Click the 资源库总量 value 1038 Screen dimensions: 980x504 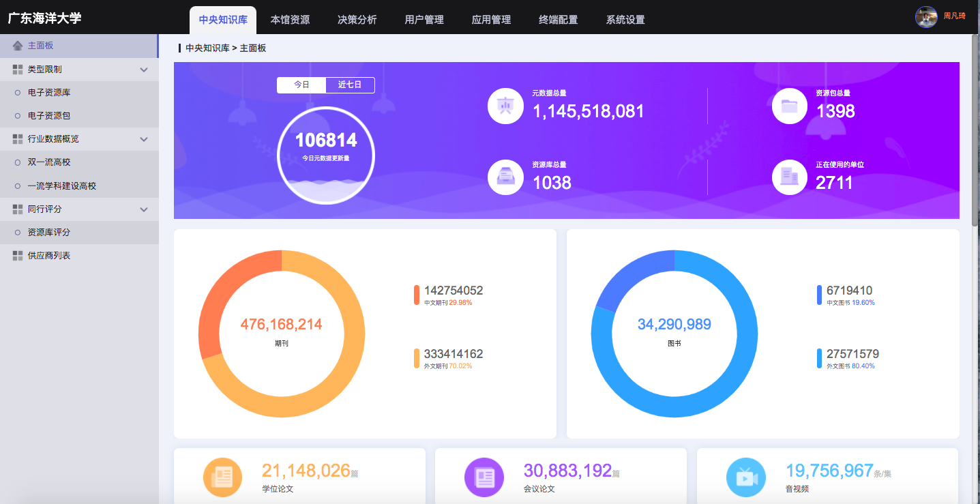coord(552,183)
